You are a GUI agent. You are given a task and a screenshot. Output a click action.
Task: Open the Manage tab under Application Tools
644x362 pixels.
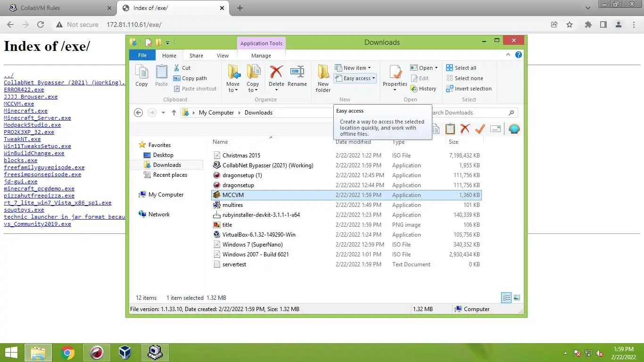[x=261, y=56]
